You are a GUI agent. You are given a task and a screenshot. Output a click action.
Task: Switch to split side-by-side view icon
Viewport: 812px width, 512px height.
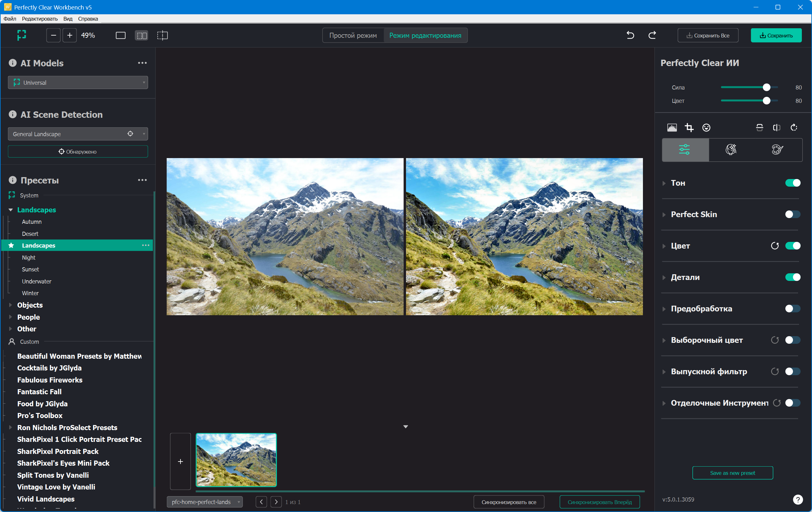click(x=141, y=36)
